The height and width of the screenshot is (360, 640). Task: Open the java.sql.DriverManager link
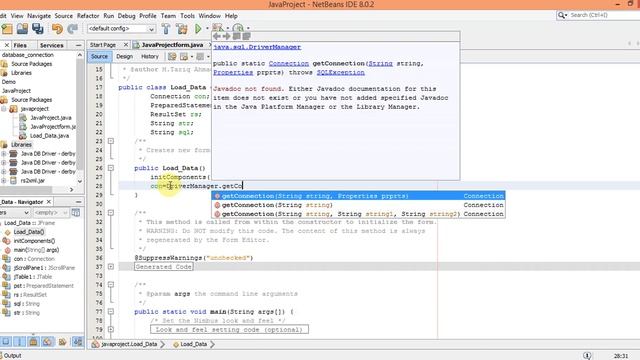pyautogui.click(x=257, y=47)
